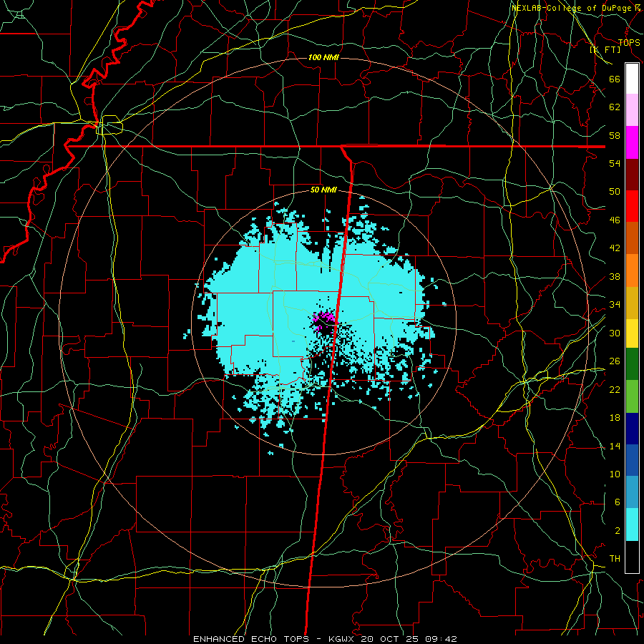The image size is (644, 644).
Task: Click the legend label 'TH'
Action: tap(615, 559)
